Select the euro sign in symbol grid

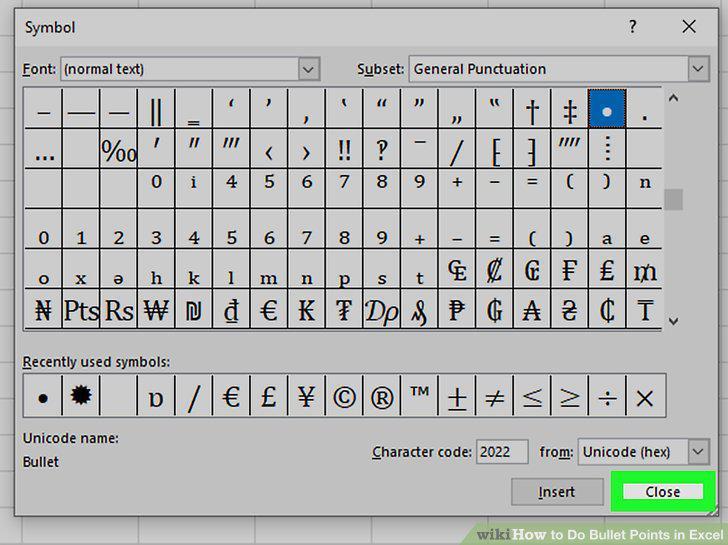269,310
